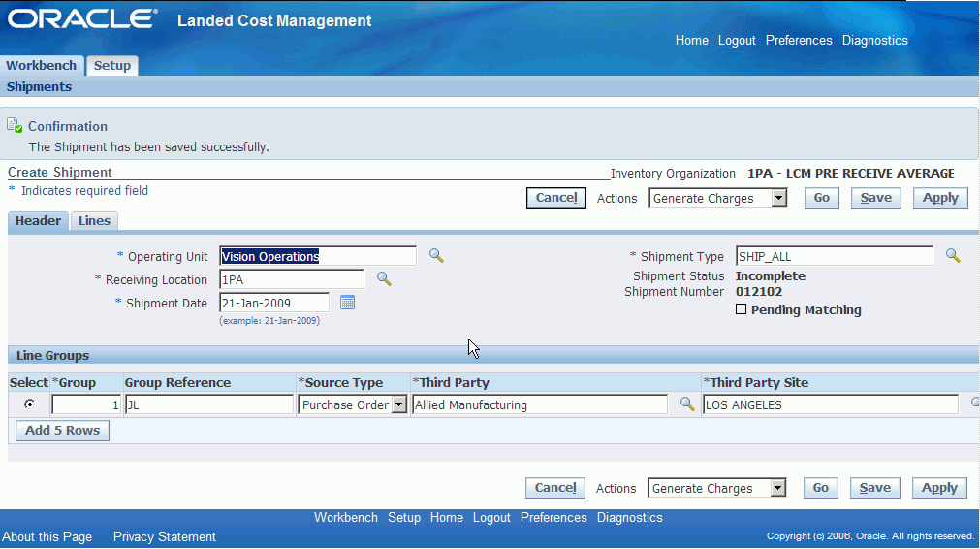Open the Shipment Type search magnifier icon
Image resolution: width=980 pixels, height=549 pixels.
(953, 255)
